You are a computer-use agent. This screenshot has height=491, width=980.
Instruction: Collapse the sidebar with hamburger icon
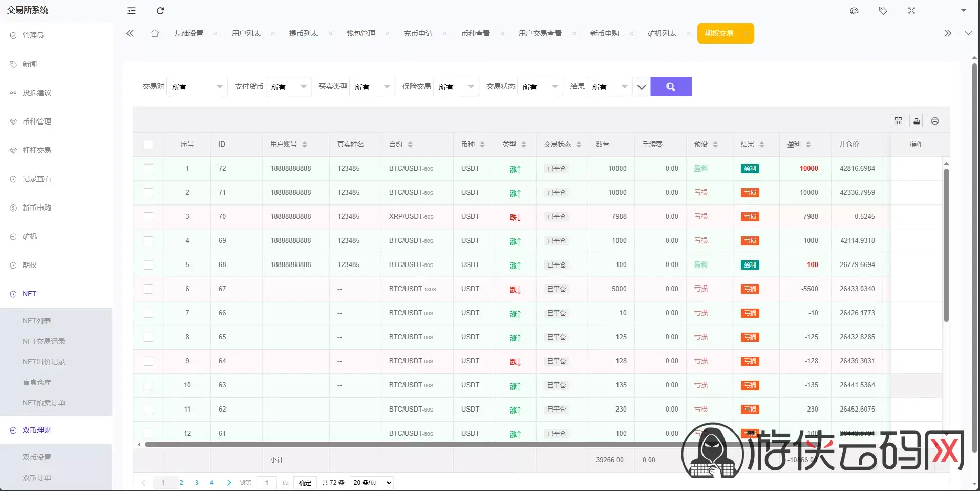click(x=132, y=11)
